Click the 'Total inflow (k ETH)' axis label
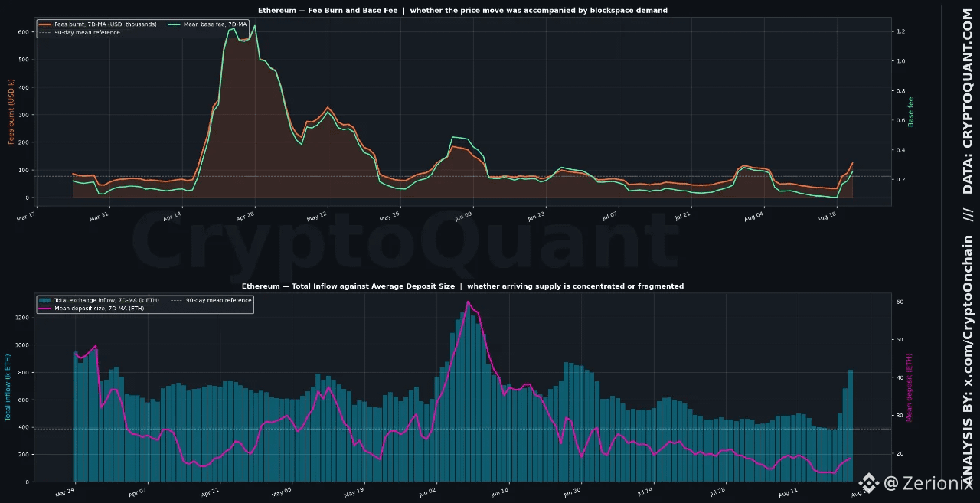Screen dimensions: 980x503 tap(8, 387)
